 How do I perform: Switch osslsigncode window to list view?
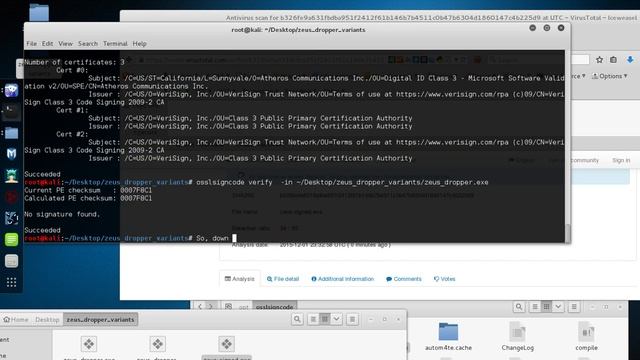coord(535,307)
